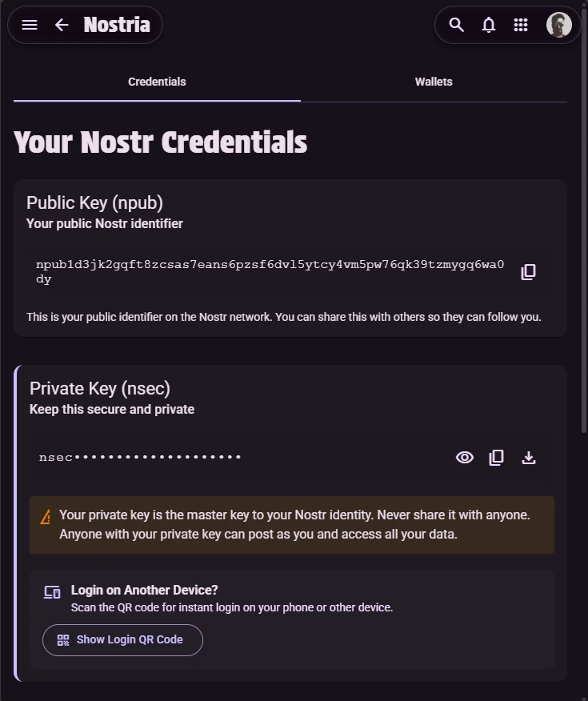Select the Credentials tab
Screen dimensions: 588x701
[157, 82]
